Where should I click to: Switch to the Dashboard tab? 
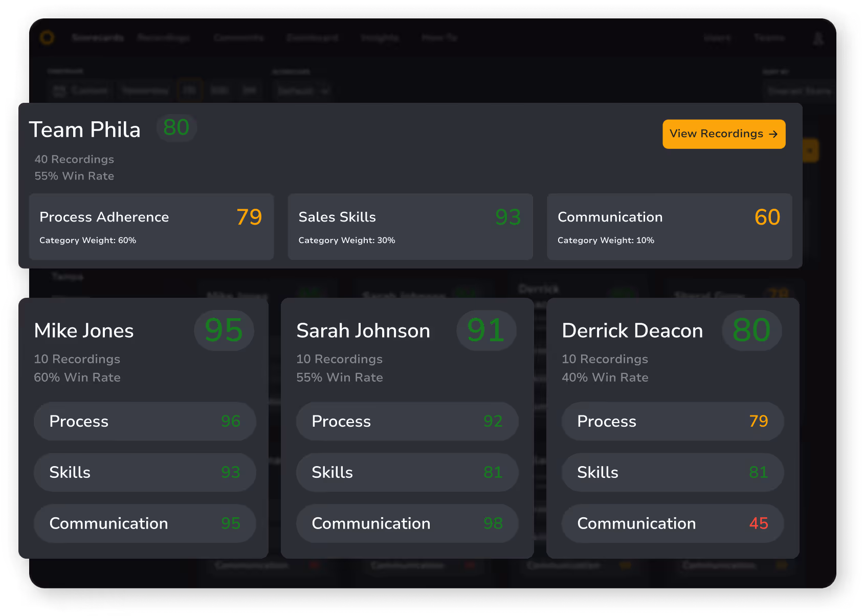[x=312, y=38]
